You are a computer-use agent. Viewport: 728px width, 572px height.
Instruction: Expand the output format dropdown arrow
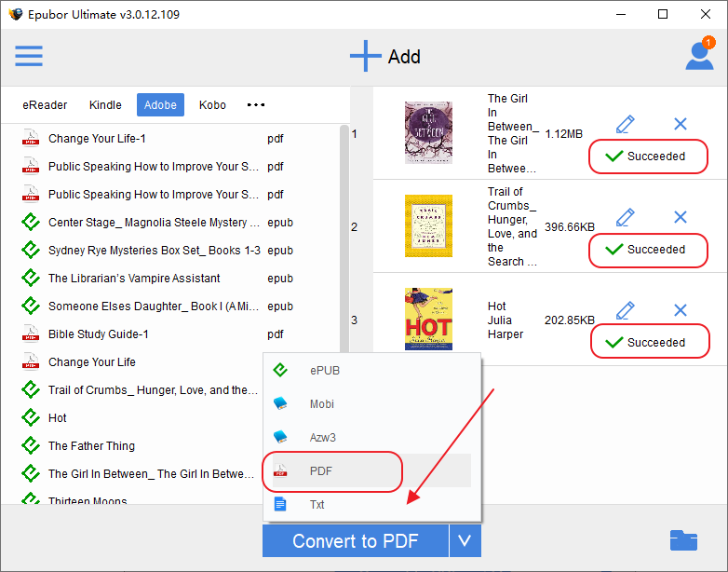click(464, 540)
